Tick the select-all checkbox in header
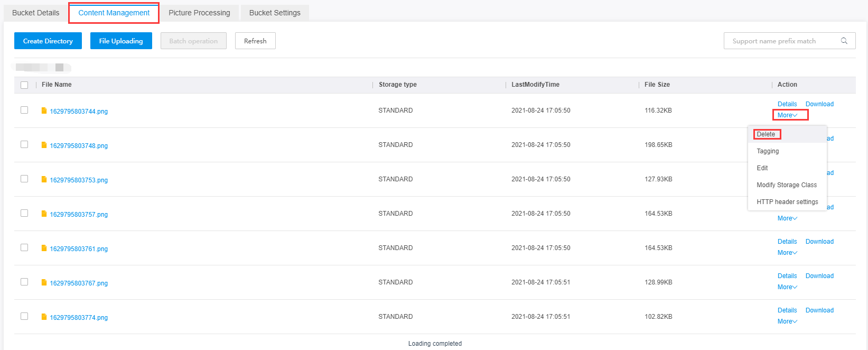 [24, 85]
